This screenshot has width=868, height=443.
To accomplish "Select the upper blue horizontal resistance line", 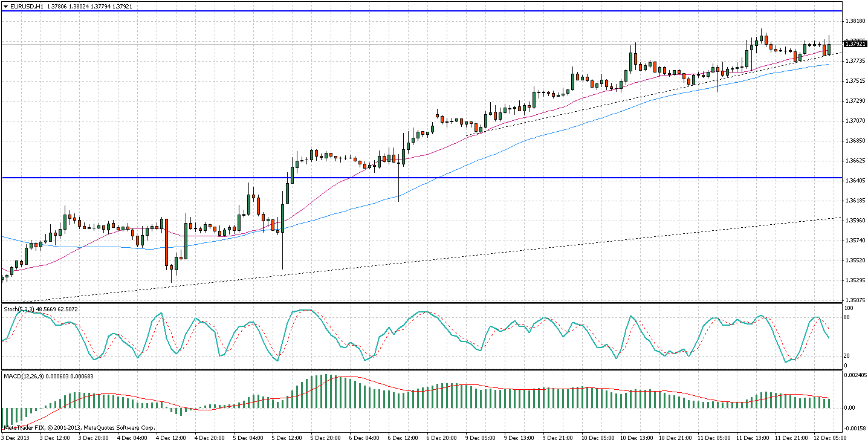I will [423, 11].
